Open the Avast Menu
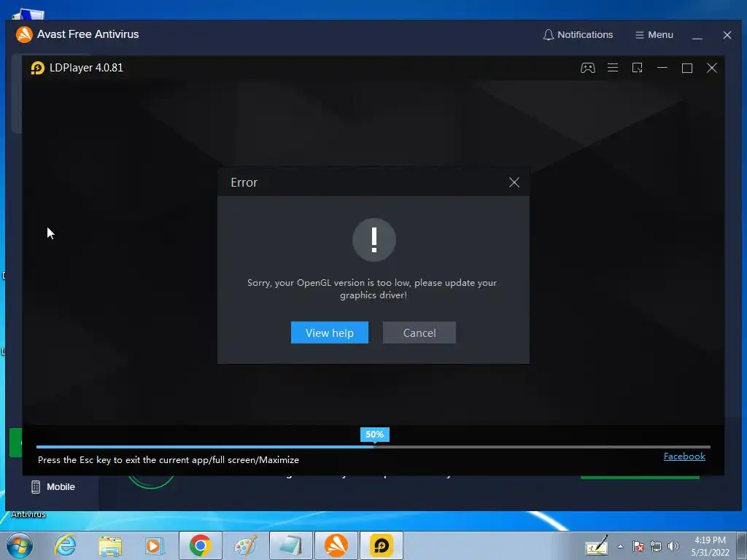 (x=654, y=35)
